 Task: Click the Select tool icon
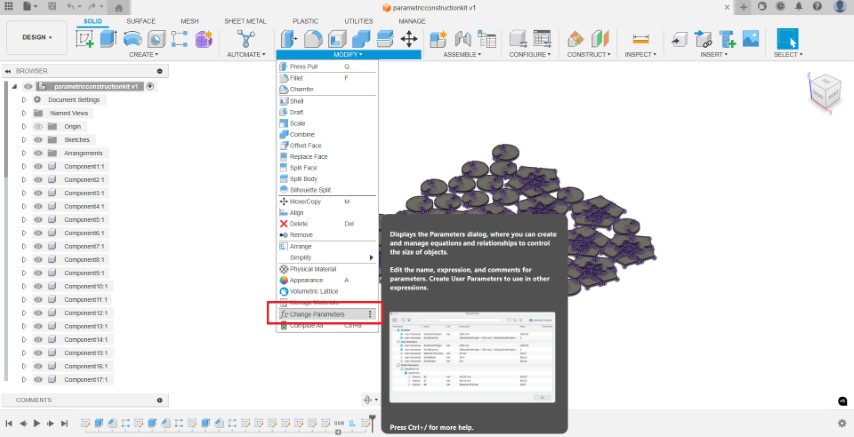[787, 39]
